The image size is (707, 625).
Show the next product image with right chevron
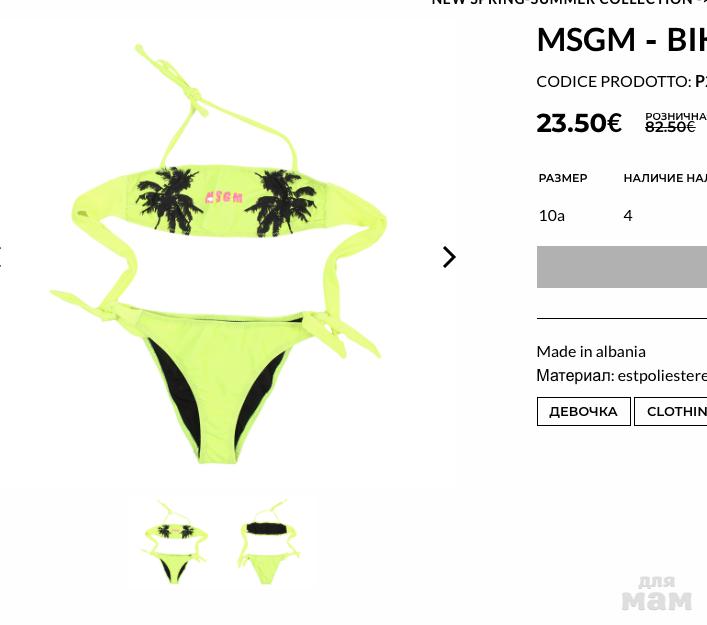click(449, 257)
